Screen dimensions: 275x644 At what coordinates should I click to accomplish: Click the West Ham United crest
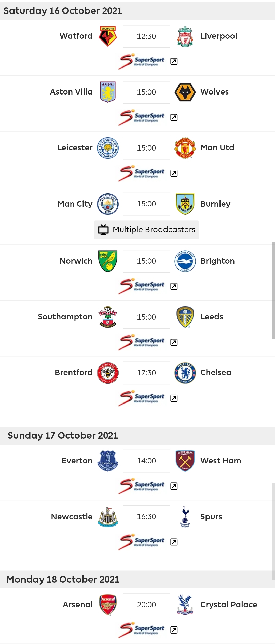(x=185, y=461)
